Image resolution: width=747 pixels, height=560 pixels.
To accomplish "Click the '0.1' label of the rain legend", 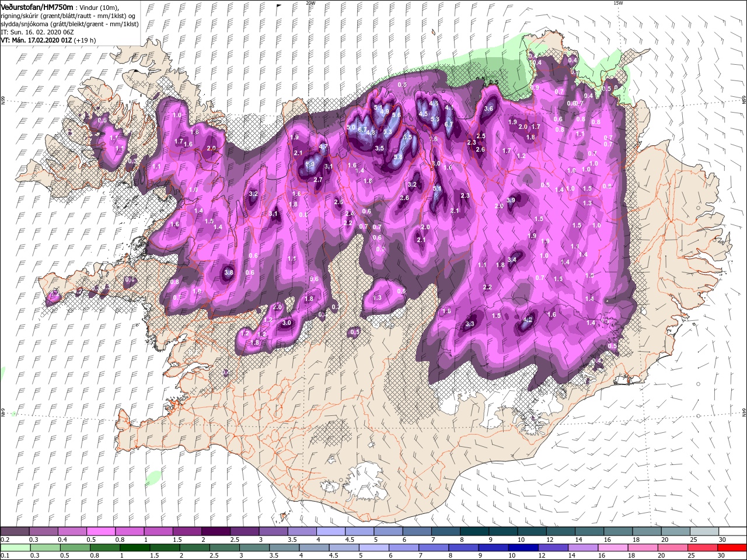I will tap(5, 555).
